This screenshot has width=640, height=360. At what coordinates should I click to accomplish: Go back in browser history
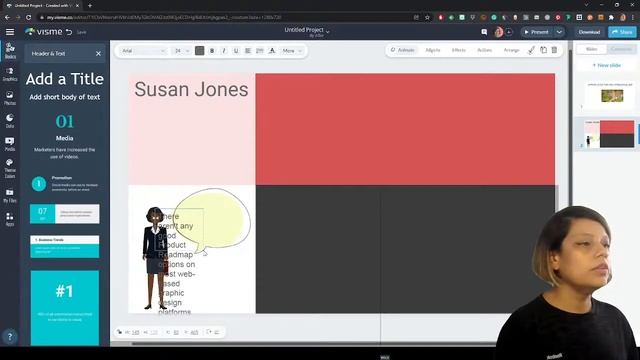tap(7, 18)
